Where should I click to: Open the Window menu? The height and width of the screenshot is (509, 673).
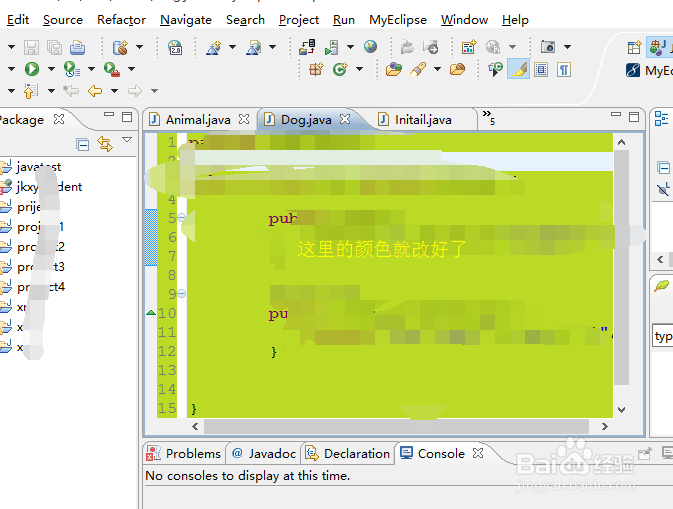point(464,20)
